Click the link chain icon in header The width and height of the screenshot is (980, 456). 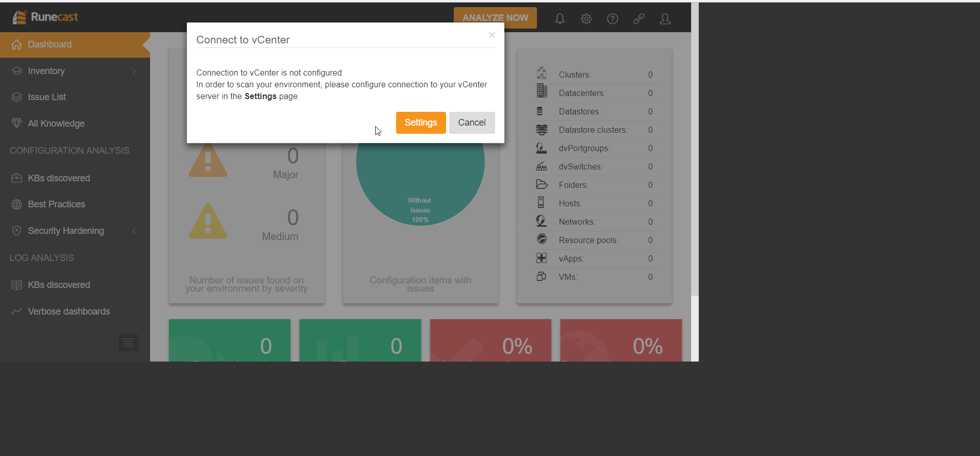tap(639, 19)
